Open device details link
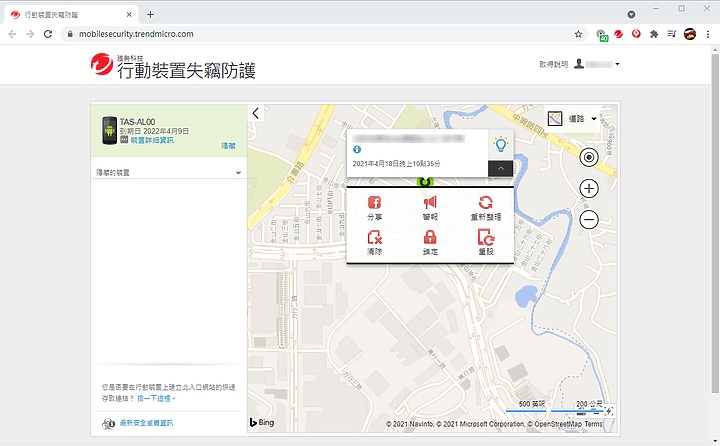Screen dimensions: 720x446 (x=152, y=140)
